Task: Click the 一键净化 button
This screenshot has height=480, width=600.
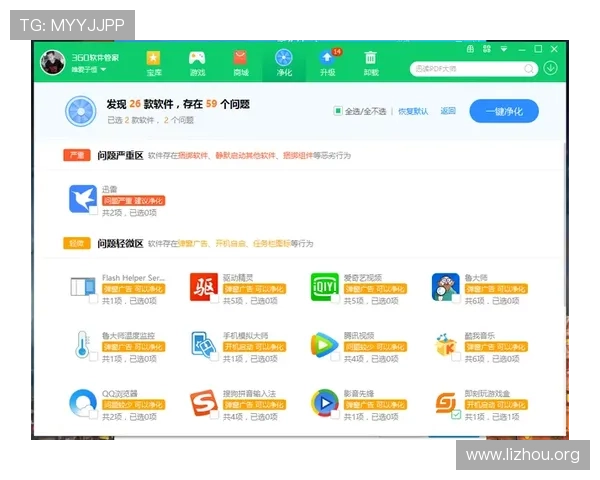Action: pyautogui.click(x=504, y=111)
